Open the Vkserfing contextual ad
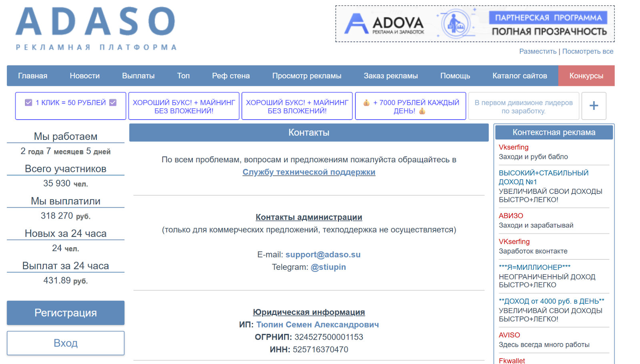640x364 pixels. click(x=514, y=147)
